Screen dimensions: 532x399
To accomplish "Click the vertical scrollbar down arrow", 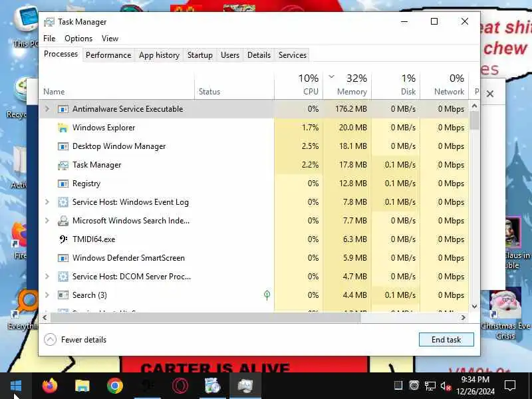I will 474,307.
